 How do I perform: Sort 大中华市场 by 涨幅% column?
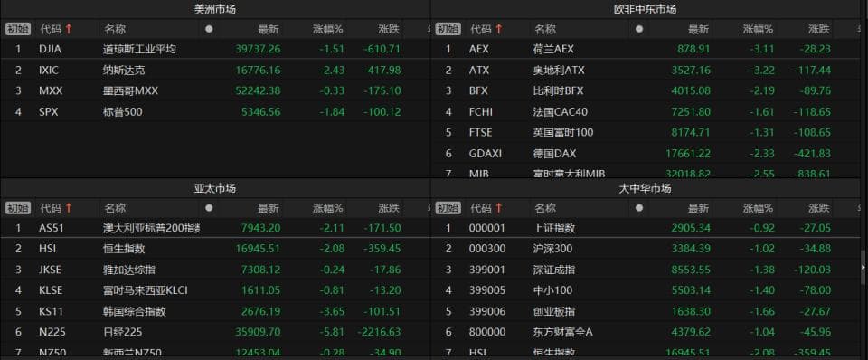click(758, 208)
